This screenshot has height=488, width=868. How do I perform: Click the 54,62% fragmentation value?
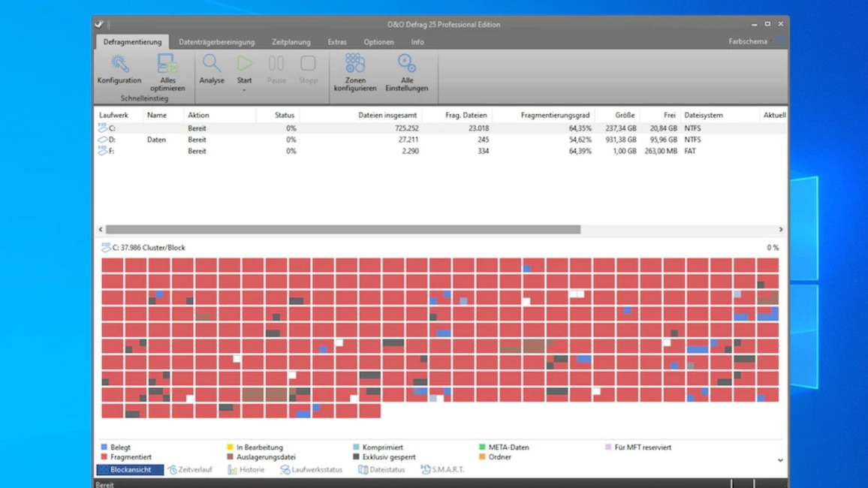pos(580,140)
